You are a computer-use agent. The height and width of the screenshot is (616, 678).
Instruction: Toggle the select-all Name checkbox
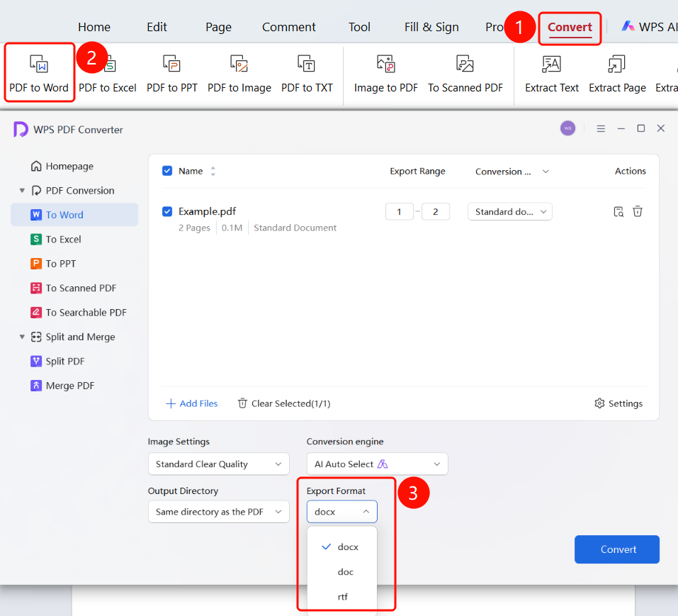(x=167, y=171)
